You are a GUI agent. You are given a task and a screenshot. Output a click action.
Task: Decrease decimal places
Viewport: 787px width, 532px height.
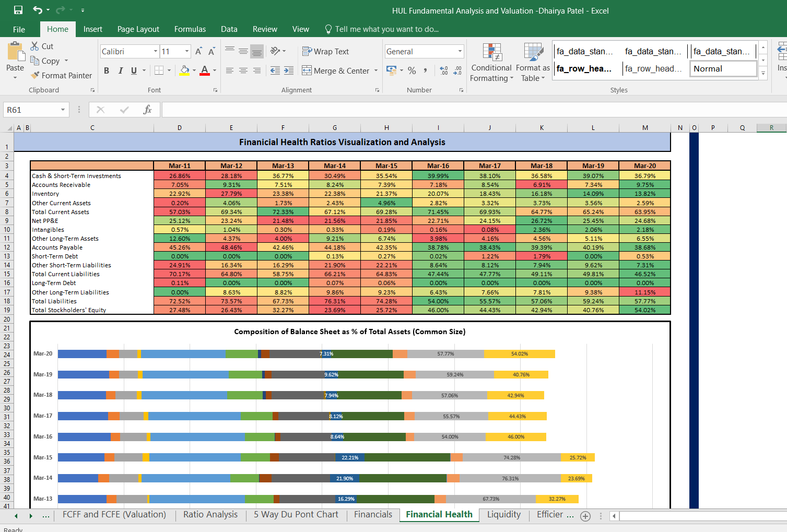click(457, 70)
